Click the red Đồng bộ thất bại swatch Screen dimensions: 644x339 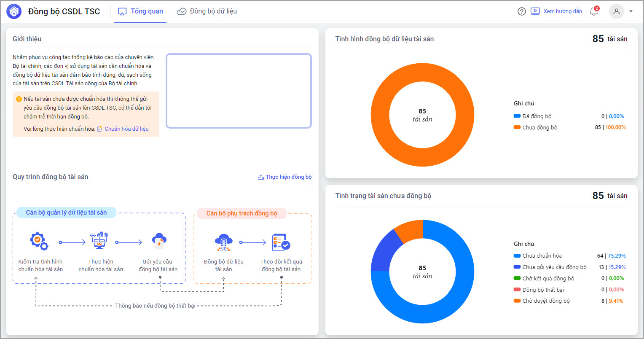click(x=517, y=290)
